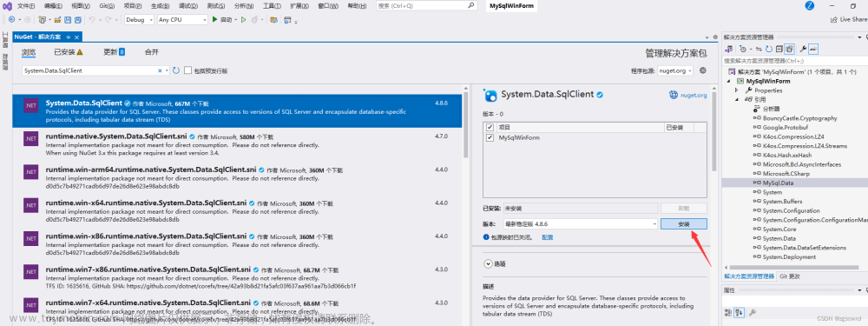Click Solution Explorer pending changes filter icon
The width and height of the screenshot is (868, 326).
[x=744, y=49]
